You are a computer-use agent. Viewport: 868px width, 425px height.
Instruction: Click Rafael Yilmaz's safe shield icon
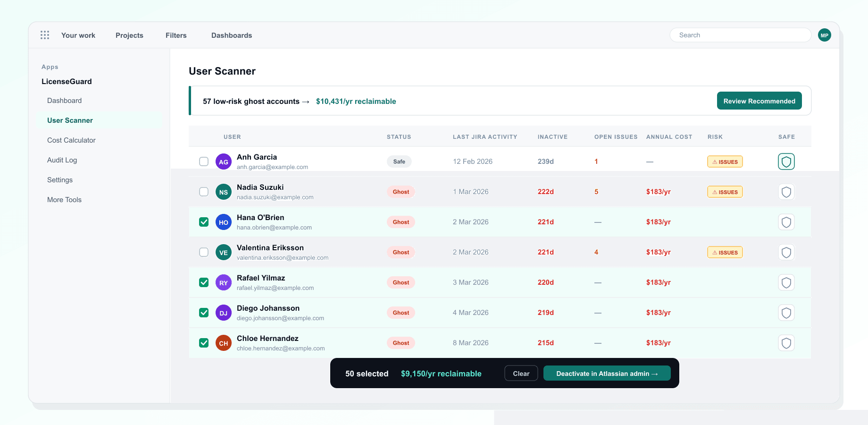click(786, 282)
